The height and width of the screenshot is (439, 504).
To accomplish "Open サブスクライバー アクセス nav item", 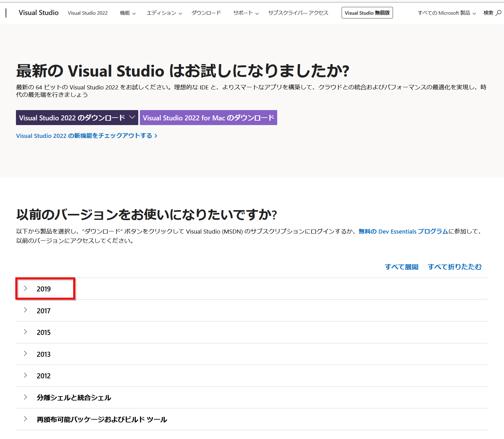I will pyautogui.click(x=298, y=13).
